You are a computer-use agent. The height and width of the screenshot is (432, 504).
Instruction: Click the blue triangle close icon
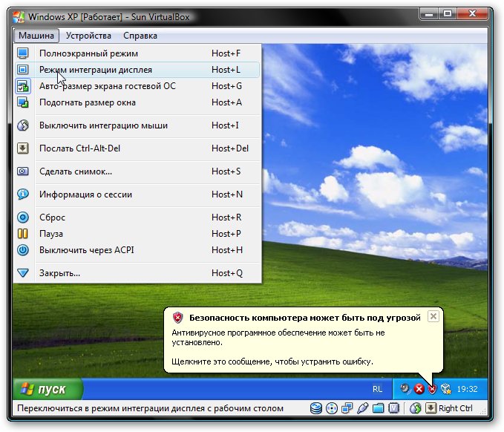pos(22,273)
